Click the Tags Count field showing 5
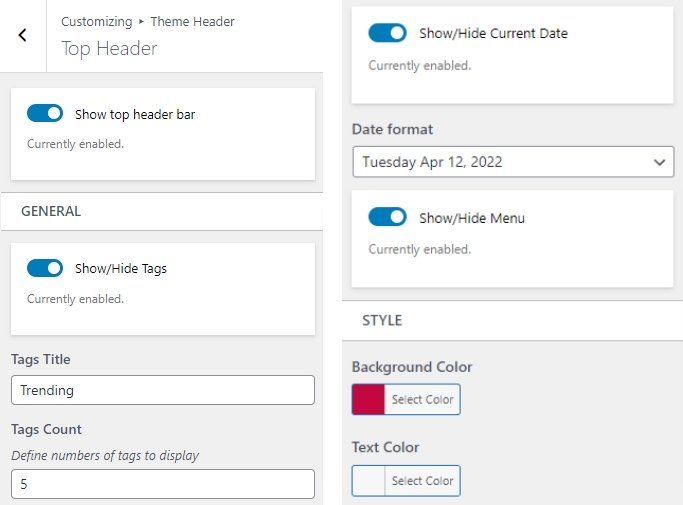Image resolution: width=683 pixels, height=505 pixels. [x=162, y=484]
